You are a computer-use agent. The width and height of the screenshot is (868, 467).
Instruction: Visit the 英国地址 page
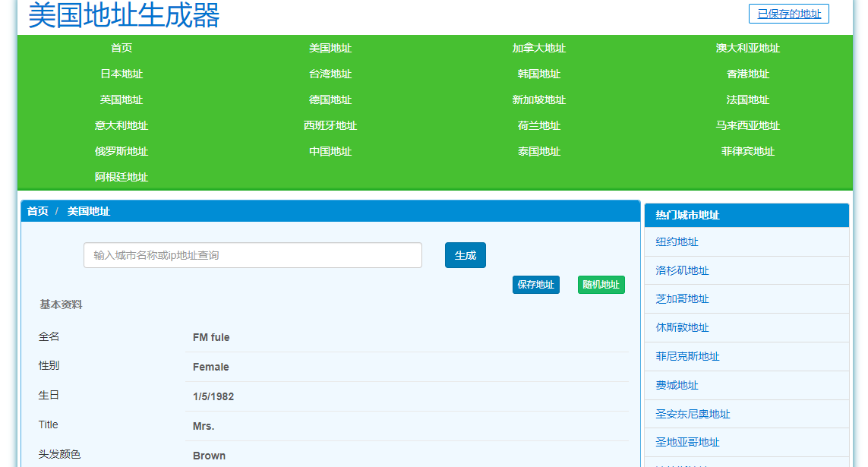coord(121,99)
